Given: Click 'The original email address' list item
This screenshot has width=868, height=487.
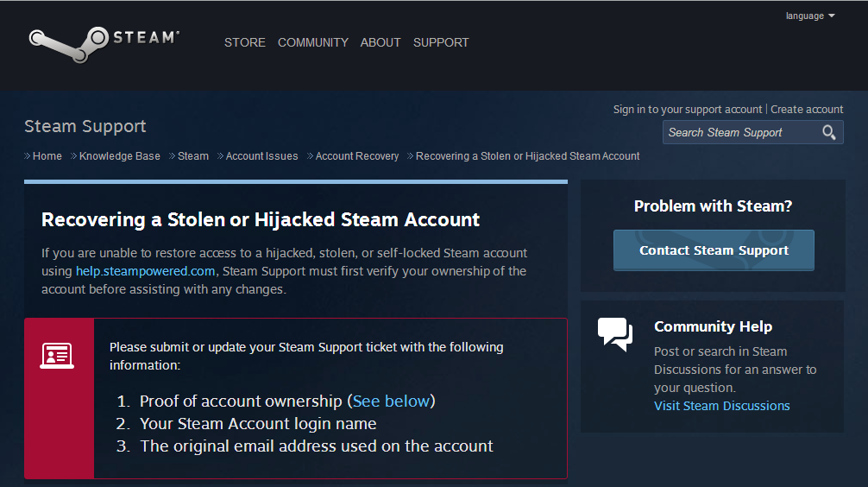Looking at the screenshot, I should (316, 446).
